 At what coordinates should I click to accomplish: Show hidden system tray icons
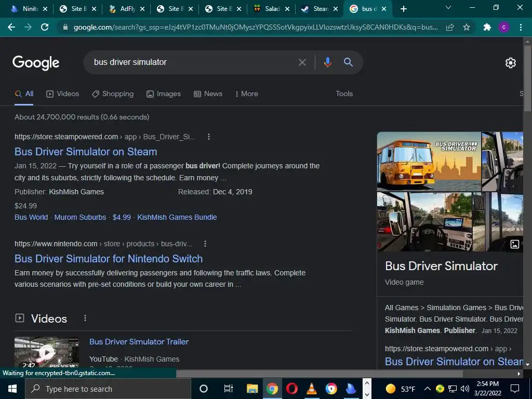428,389
